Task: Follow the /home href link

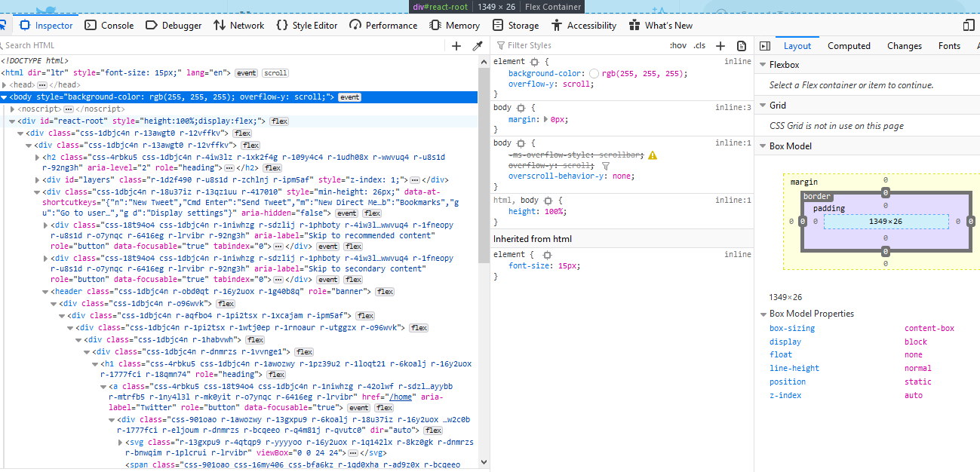Action: click(x=400, y=397)
